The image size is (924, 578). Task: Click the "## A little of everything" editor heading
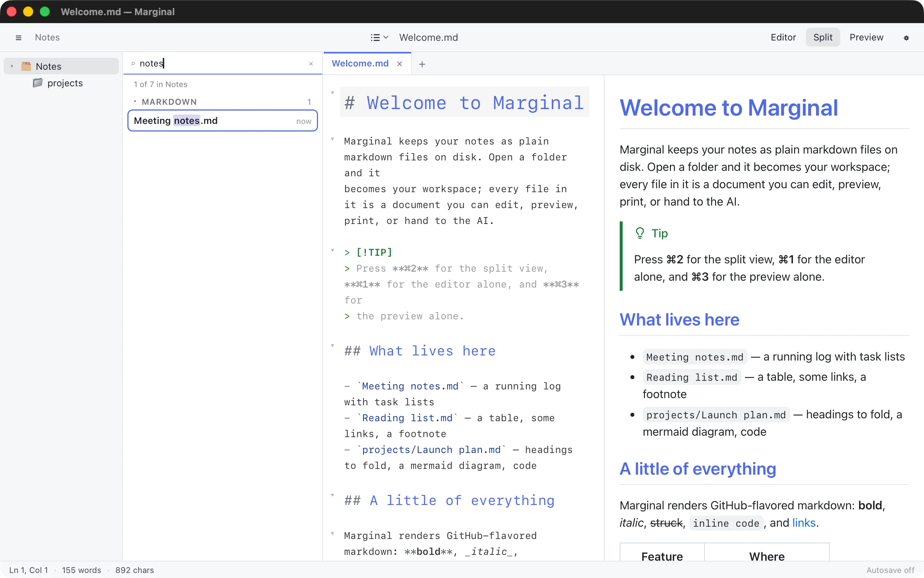click(x=449, y=500)
